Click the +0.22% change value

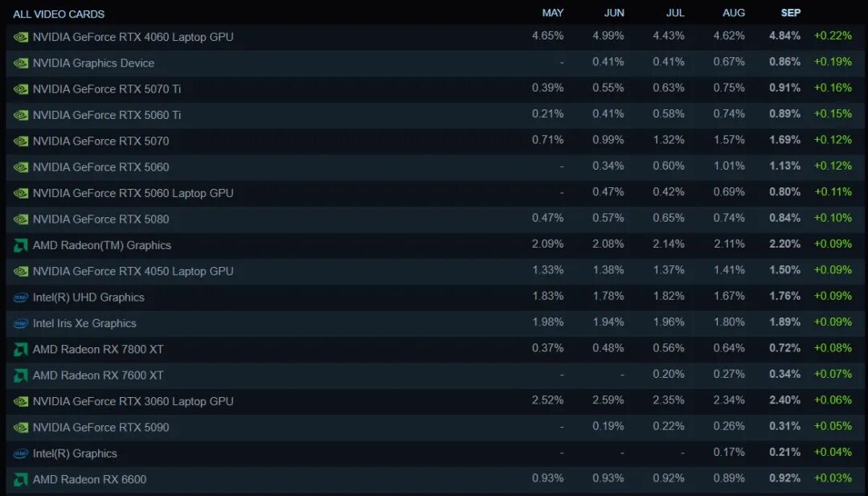[833, 36]
